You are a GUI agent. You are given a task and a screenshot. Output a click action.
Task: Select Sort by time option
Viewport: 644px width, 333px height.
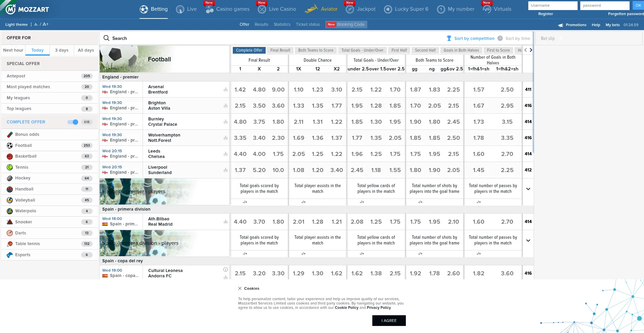514,39
